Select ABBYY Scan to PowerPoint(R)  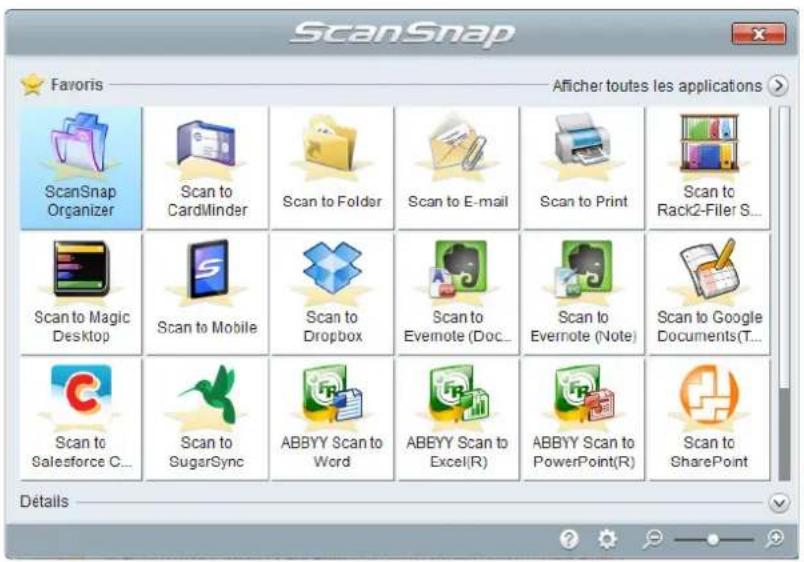pos(584,419)
